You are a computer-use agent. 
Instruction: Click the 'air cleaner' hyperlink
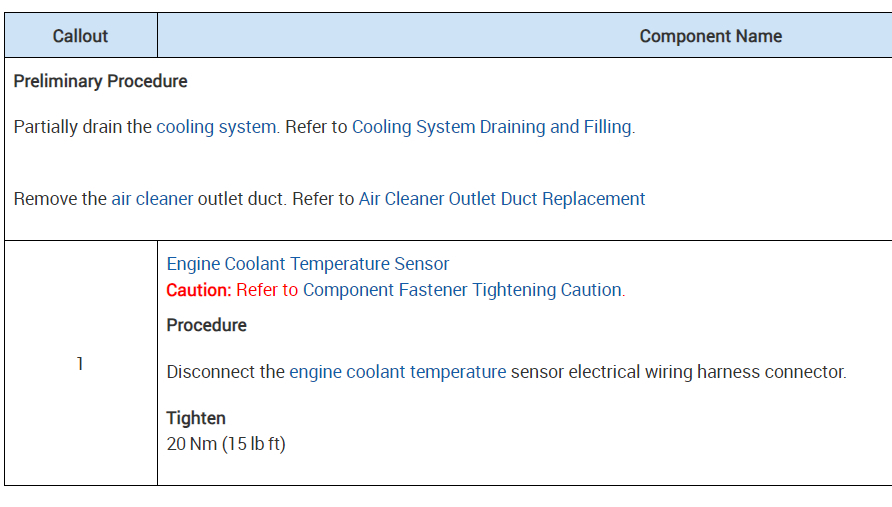152,199
